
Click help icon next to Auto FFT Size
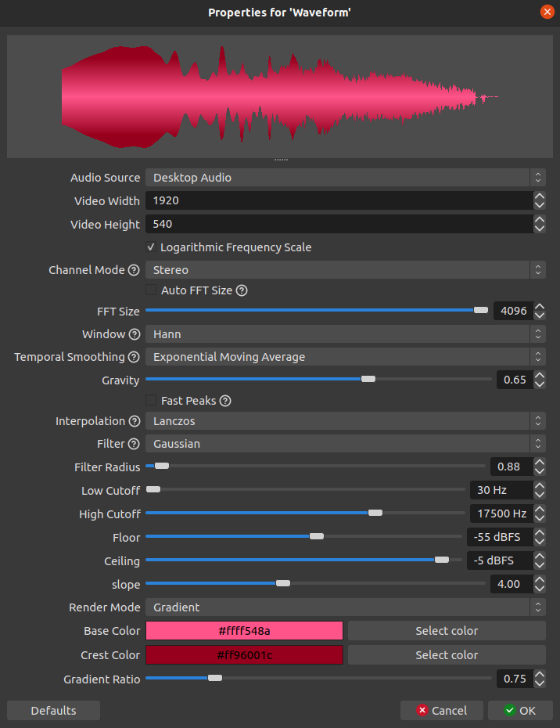pos(242,290)
